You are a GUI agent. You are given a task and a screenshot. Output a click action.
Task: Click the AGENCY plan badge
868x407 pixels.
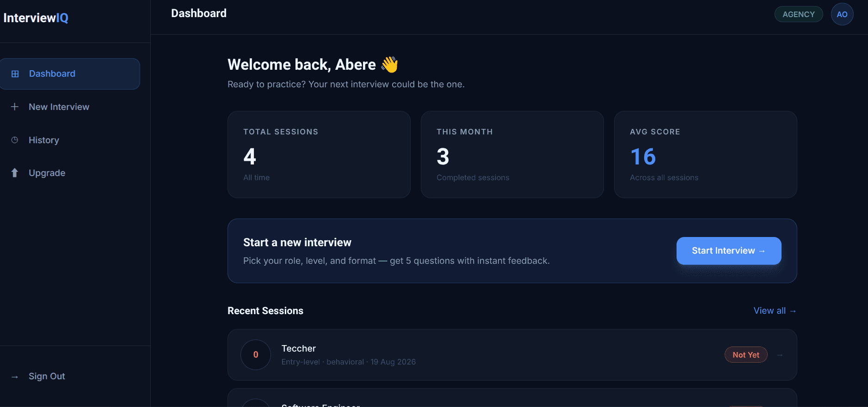pos(799,14)
